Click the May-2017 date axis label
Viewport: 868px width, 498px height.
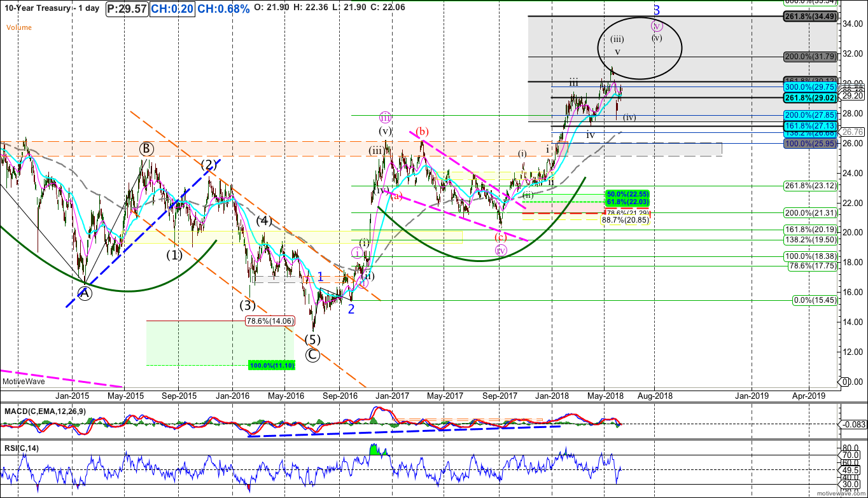coord(445,395)
